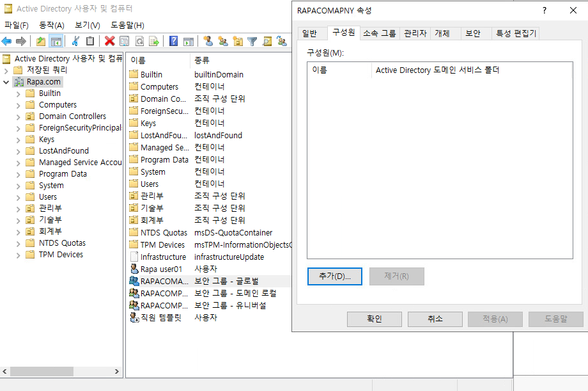The height and width of the screenshot is (391, 588).
Task: Select the Keys list row
Action: [208, 124]
